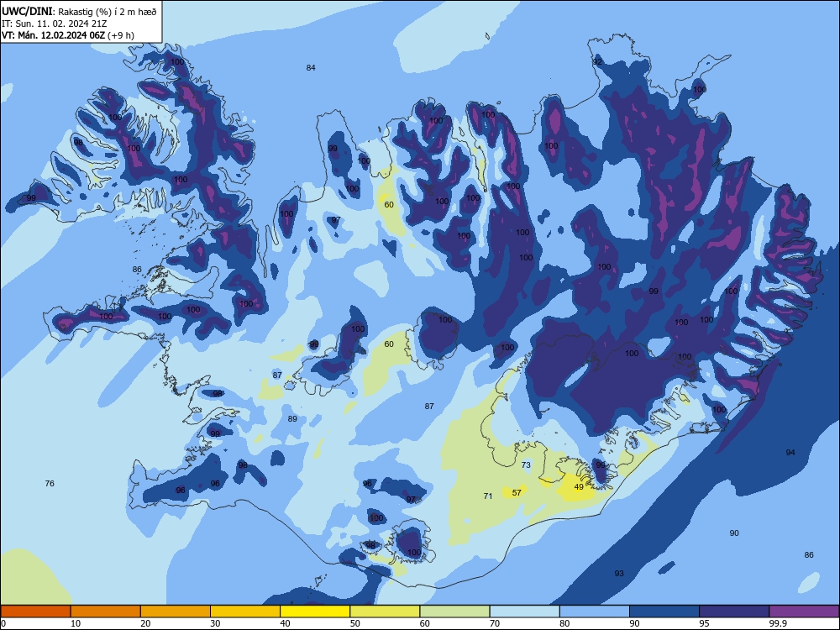Click the '30' legend tick label
This screenshot has width=840, height=630.
pyautogui.click(x=215, y=623)
